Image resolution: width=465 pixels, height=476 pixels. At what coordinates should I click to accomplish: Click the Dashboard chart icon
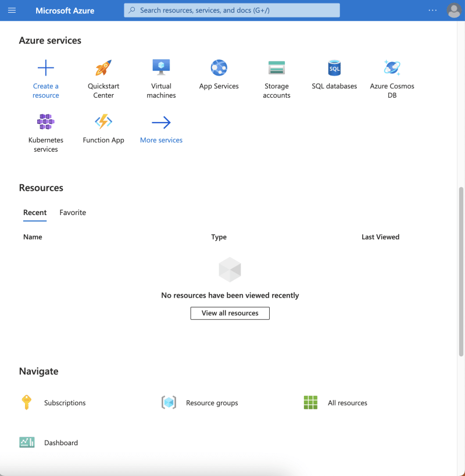point(27,442)
